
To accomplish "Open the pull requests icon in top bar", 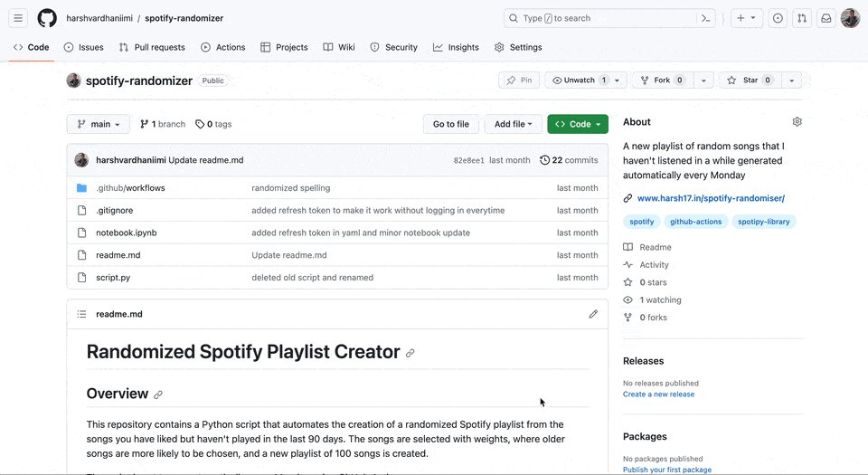I will (x=802, y=18).
